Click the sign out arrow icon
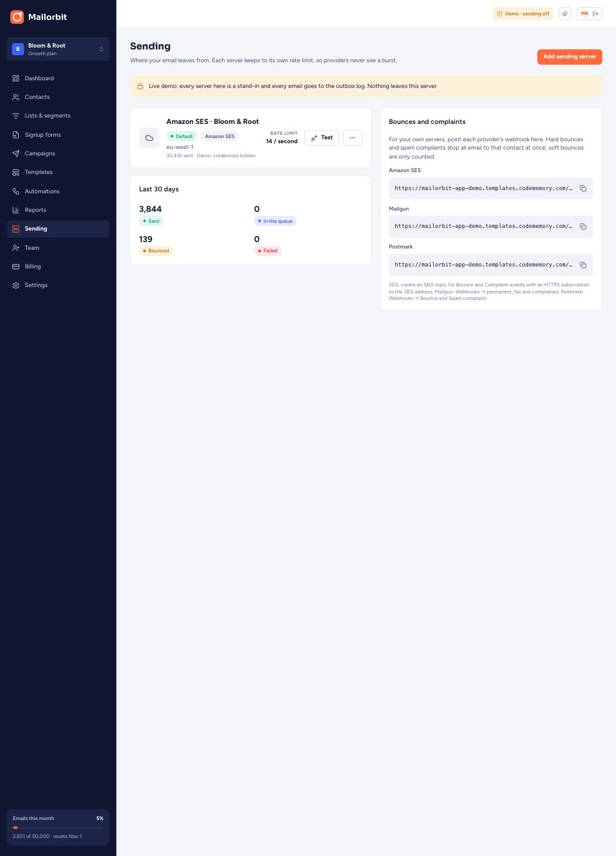Viewport: 616px width, 856px height. coord(595,13)
